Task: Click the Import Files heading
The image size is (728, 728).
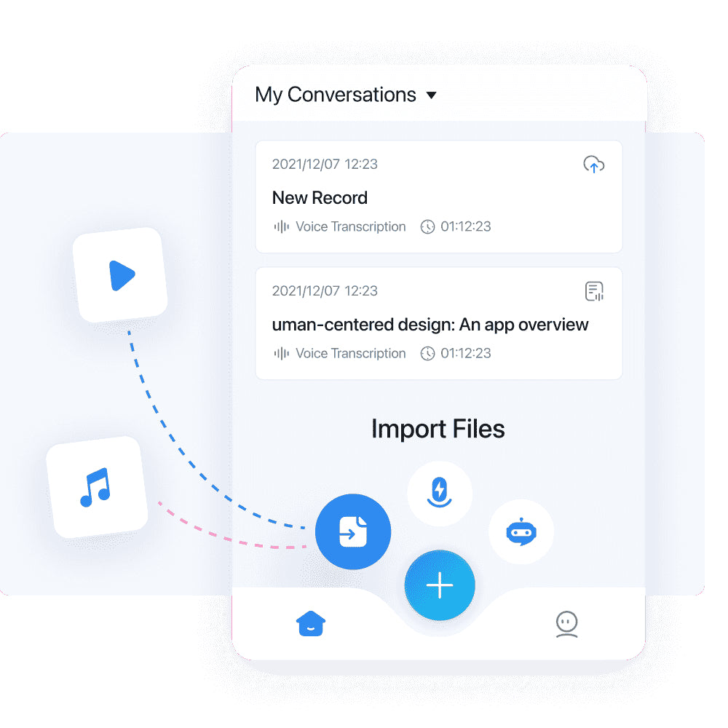Action: [438, 429]
